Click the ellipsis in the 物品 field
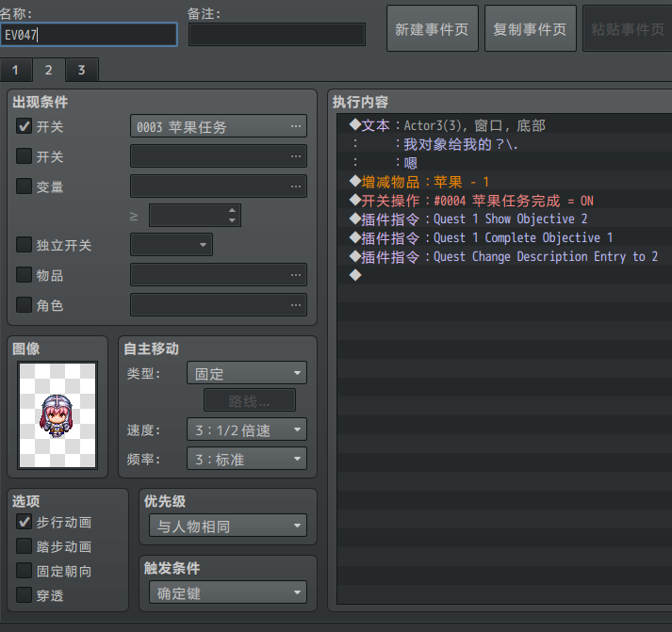The image size is (672, 632). (x=296, y=274)
